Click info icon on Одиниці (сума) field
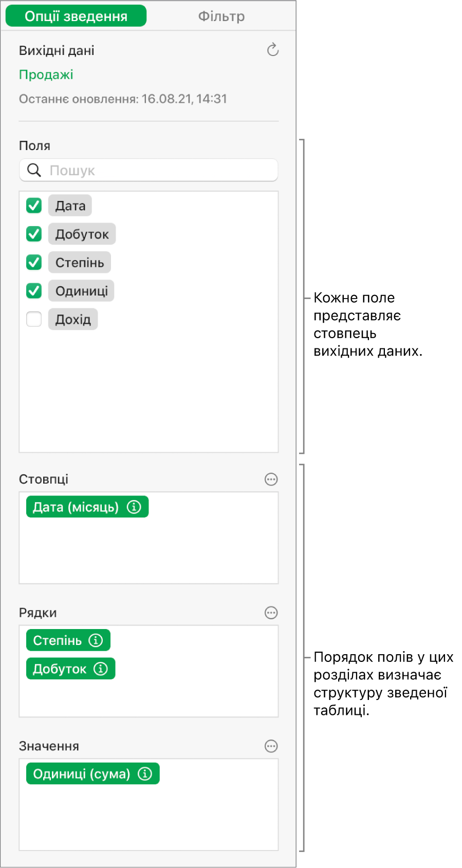The image size is (462, 868). pos(145,774)
